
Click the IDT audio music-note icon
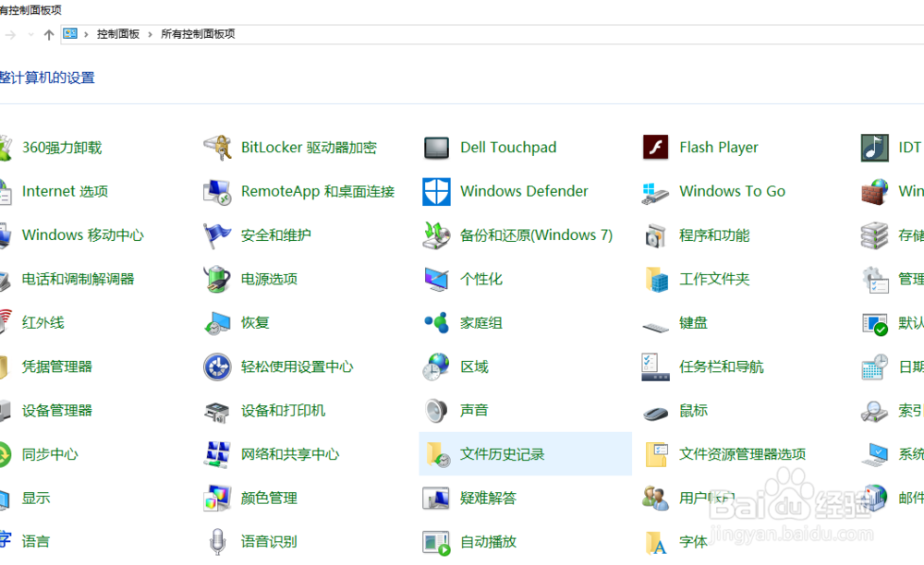pyautogui.click(x=874, y=148)
